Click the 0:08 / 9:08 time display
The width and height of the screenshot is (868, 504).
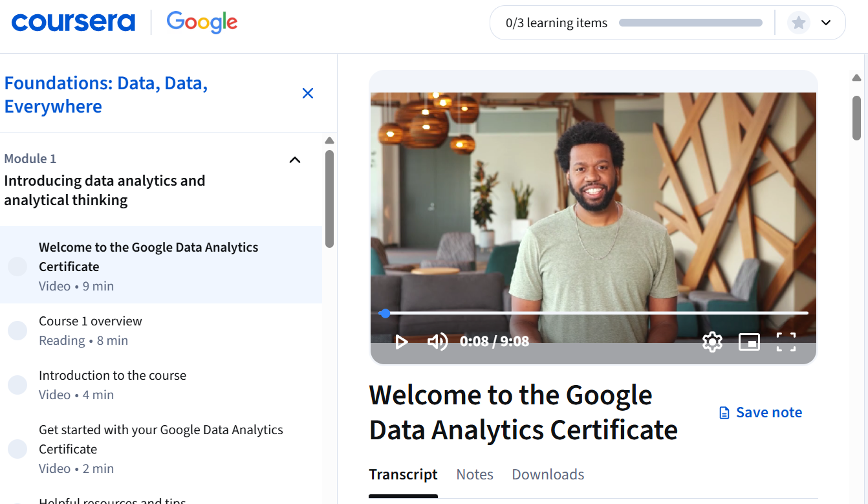coord(494,342)
